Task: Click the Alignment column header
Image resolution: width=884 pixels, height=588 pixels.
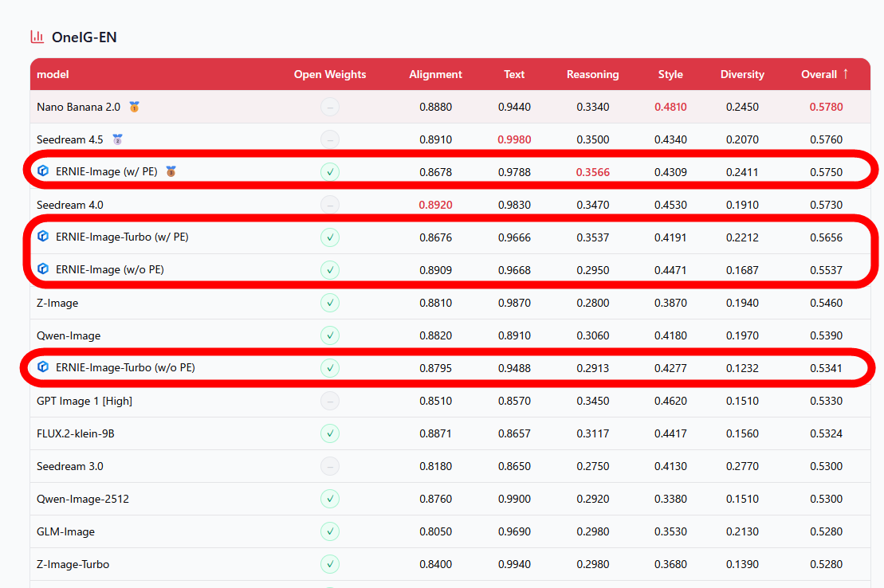Action: 435,74
